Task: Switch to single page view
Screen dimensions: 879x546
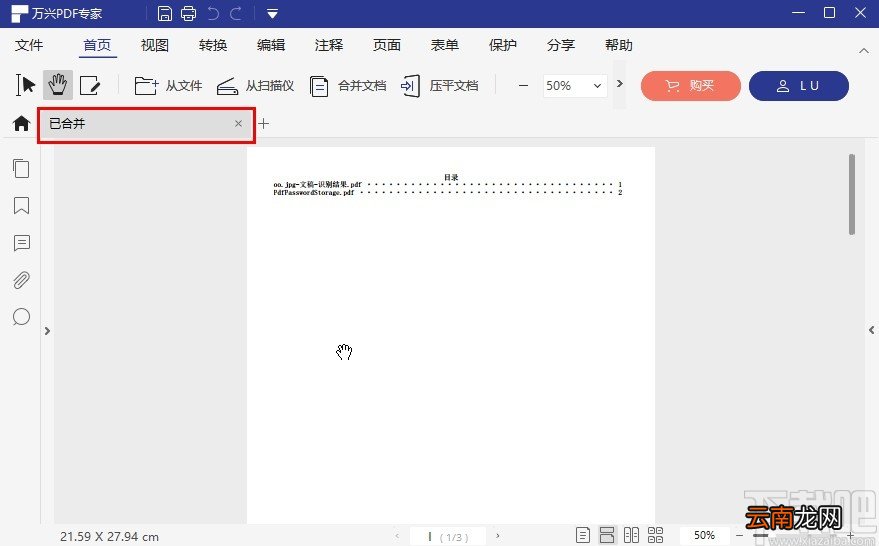Action: point(583,536)
